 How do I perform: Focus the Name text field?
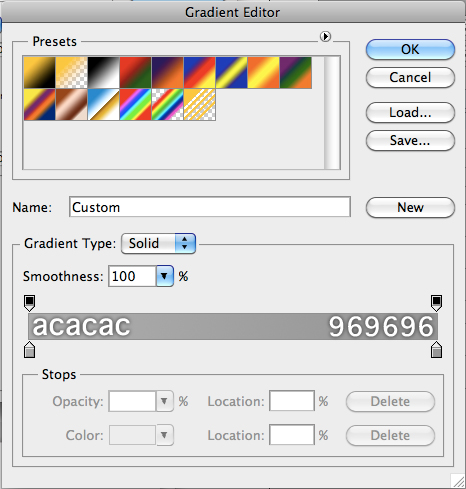coord(210,207)
